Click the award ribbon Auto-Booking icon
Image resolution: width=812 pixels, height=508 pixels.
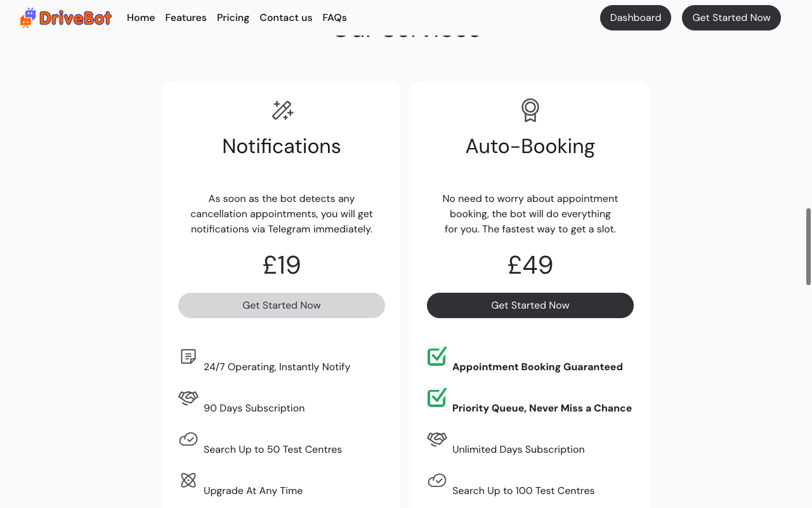[530, 110]
